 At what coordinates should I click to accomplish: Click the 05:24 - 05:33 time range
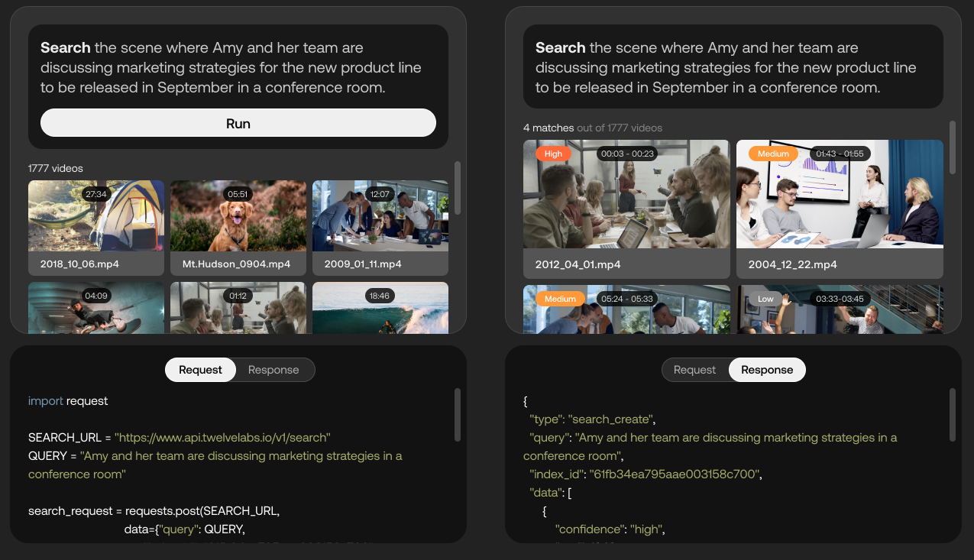point(627,299)
